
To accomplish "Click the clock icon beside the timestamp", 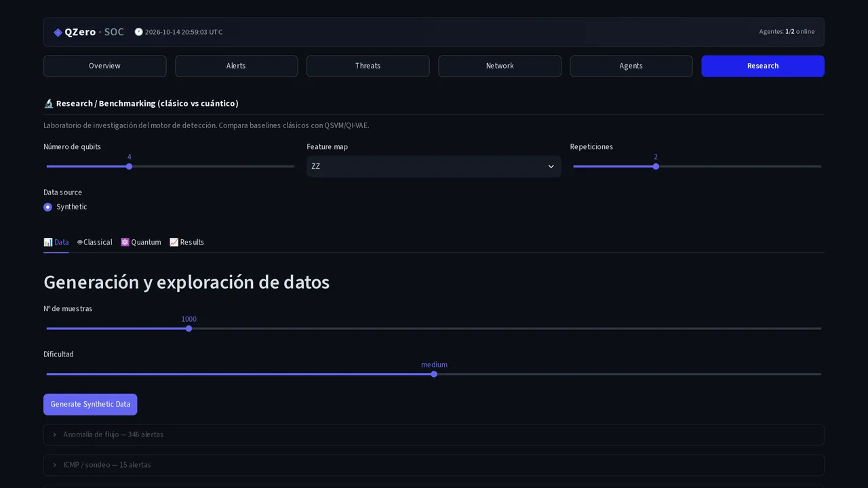I will 138,32.
